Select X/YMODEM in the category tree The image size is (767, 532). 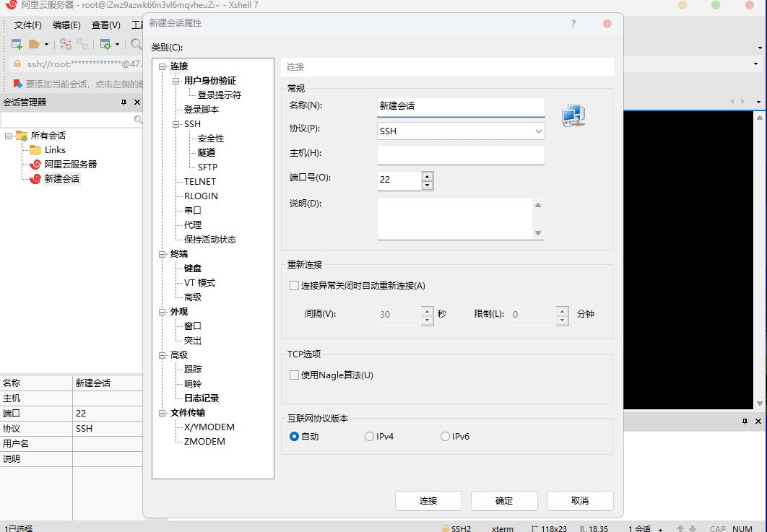tap(209, 427)
